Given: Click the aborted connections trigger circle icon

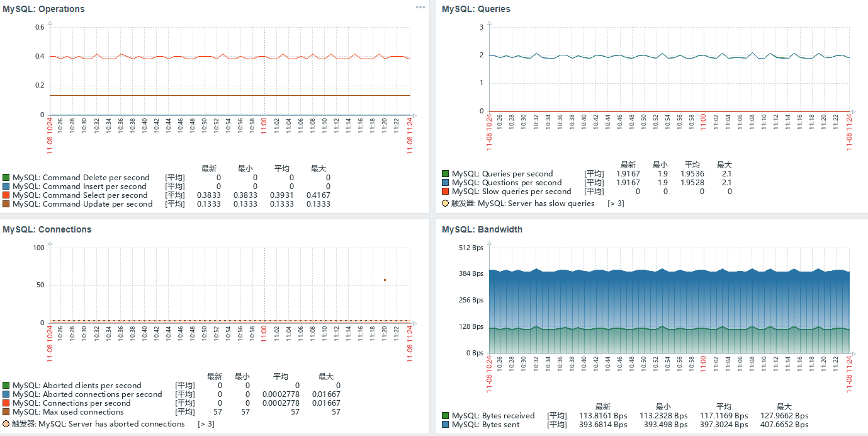Looking at the screenshot, I should (x=6, y=424).
